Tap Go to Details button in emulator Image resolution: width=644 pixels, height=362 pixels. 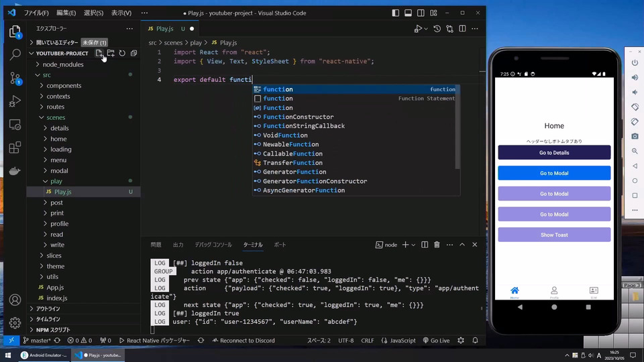pyautogui.click(x=554, y=153)
